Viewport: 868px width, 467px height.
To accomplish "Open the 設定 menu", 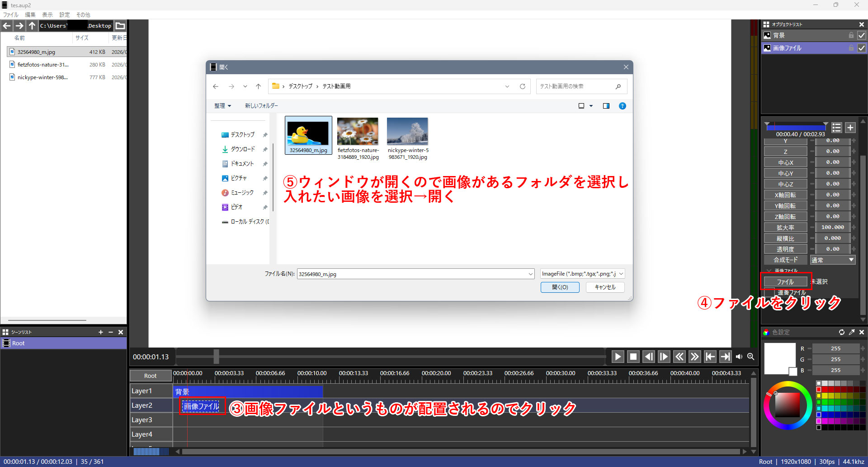I will [65, 15].
